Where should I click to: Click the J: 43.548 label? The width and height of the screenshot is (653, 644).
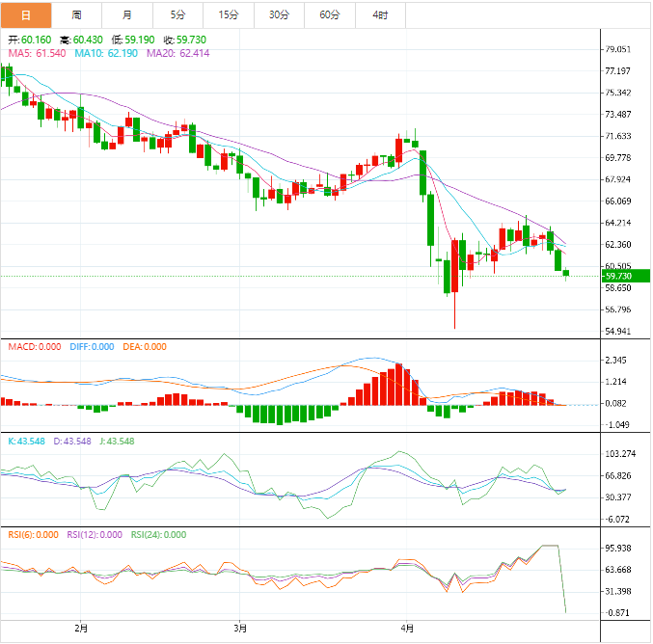(117, 442)
